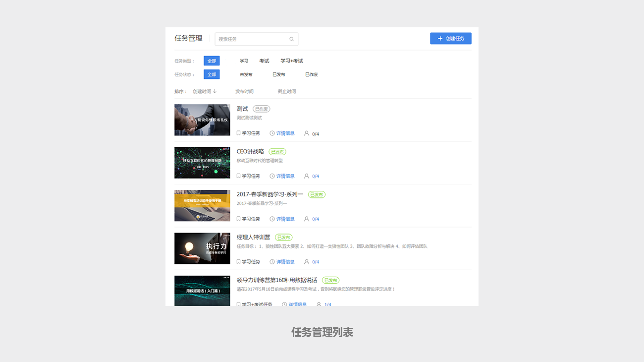Image resolution: width=644 pixels, height=362 pixels.
Task: Click 已作废 badge on 测试 task
Action: point(262,109)
